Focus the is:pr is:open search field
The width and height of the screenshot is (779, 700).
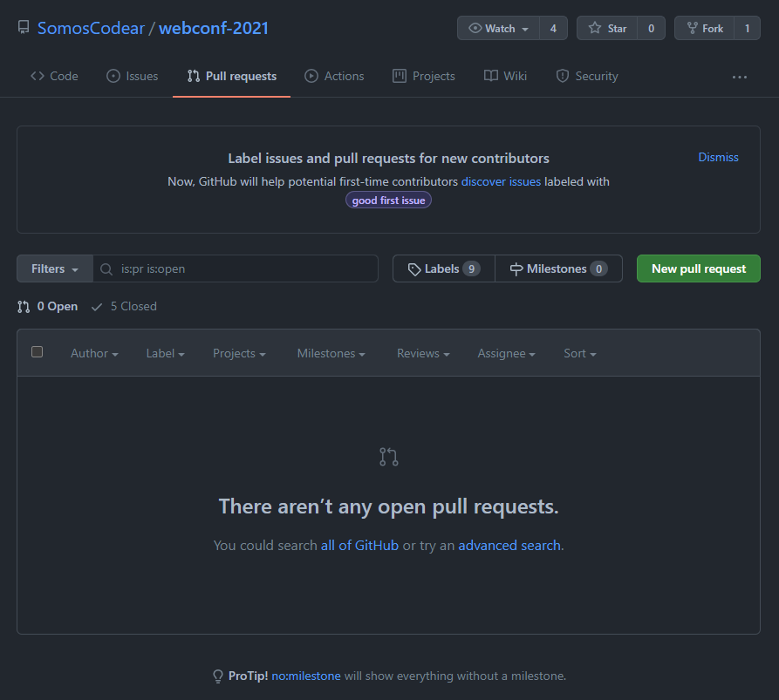pos(236,268)
